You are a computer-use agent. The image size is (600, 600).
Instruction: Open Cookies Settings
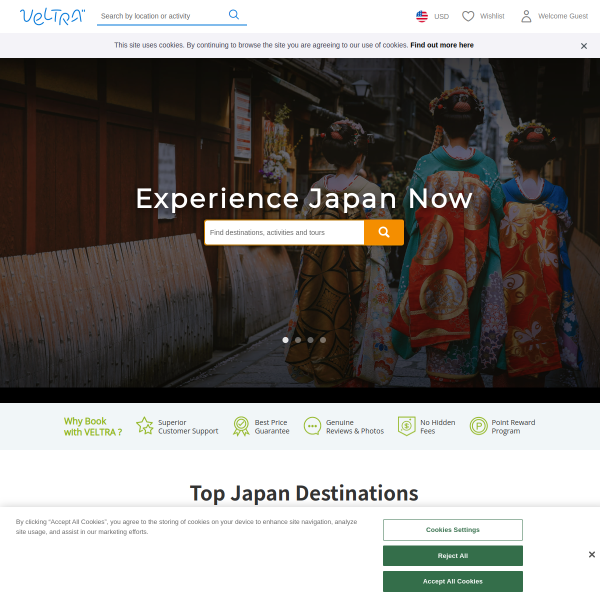click(x=452, y=530)
